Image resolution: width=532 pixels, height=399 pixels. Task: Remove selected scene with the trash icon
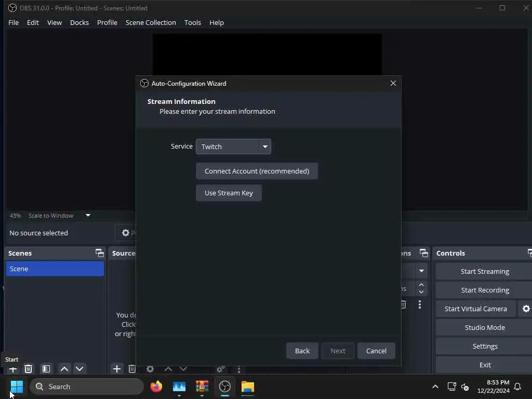coord(29,369)
